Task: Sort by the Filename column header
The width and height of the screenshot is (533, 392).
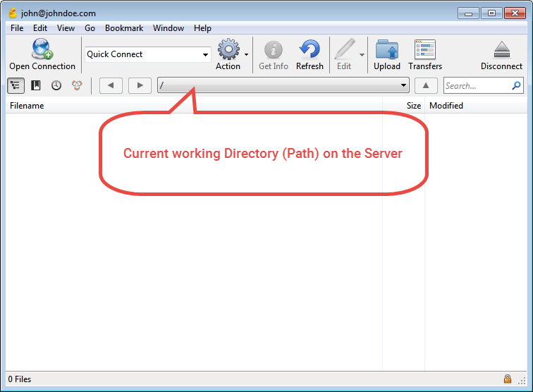Action: tap(194, 106)
